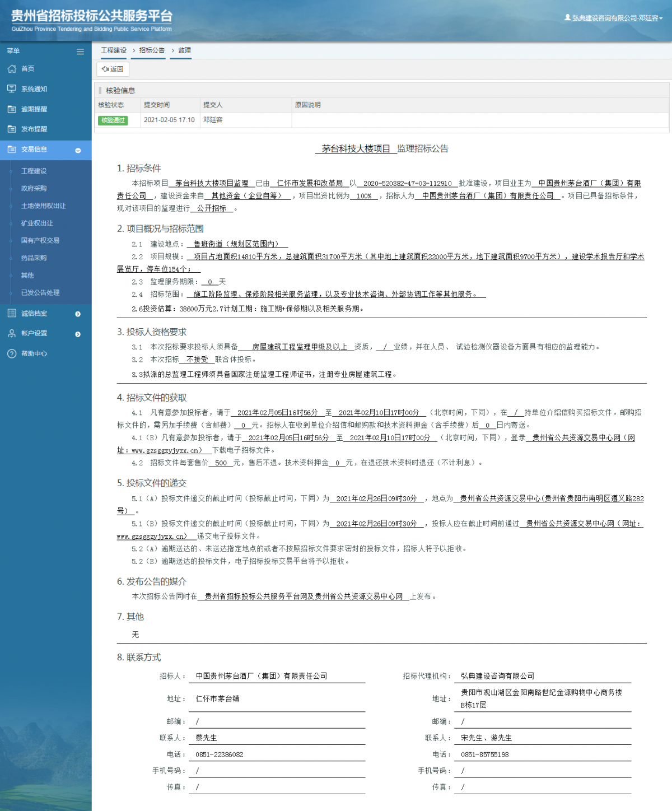Open 发布提醒 using its sidebar icon
672x811 pixels.
12,129
